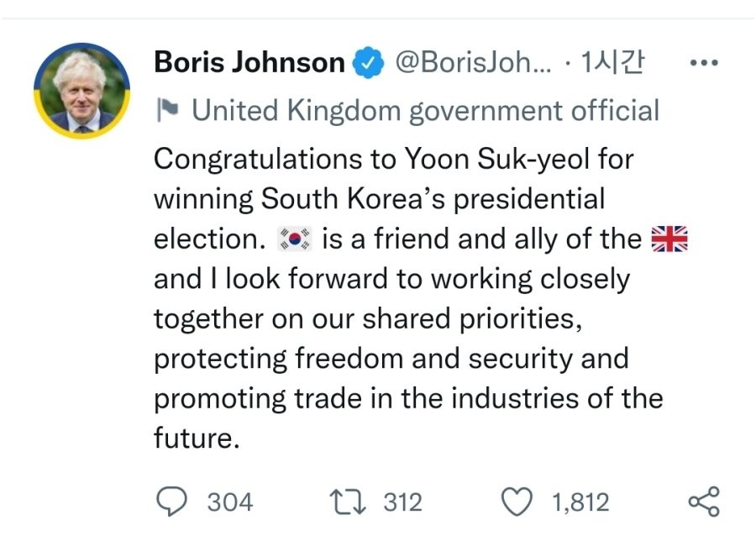Click the United Kingdom government official label
This screenshot has height=541, width=756.
pos(426,110)
